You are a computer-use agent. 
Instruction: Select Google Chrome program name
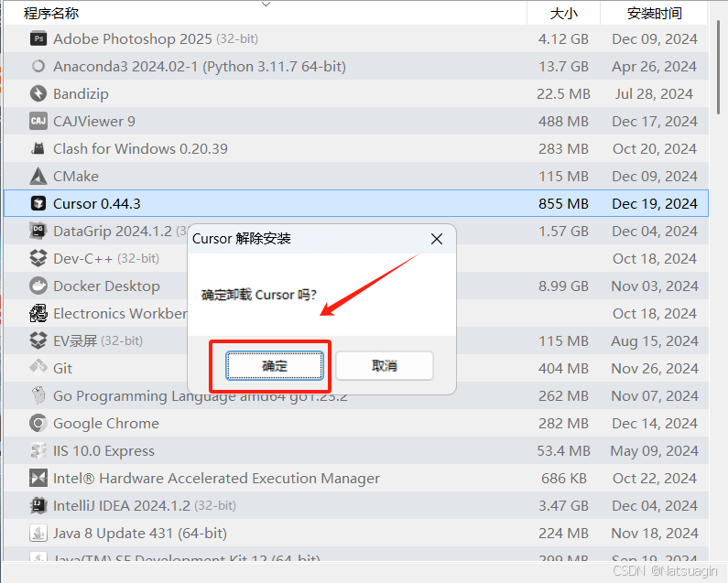point(106,423)
